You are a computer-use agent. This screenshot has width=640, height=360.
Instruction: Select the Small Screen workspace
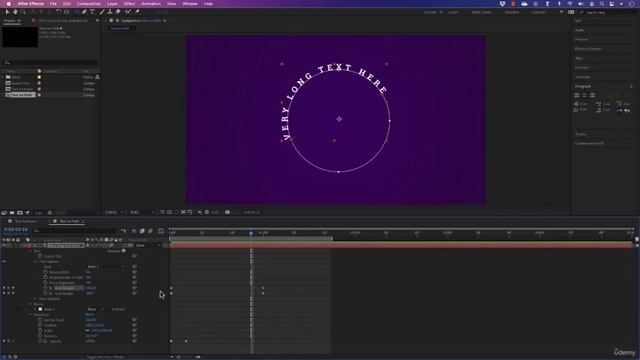(x=482, y=12)
